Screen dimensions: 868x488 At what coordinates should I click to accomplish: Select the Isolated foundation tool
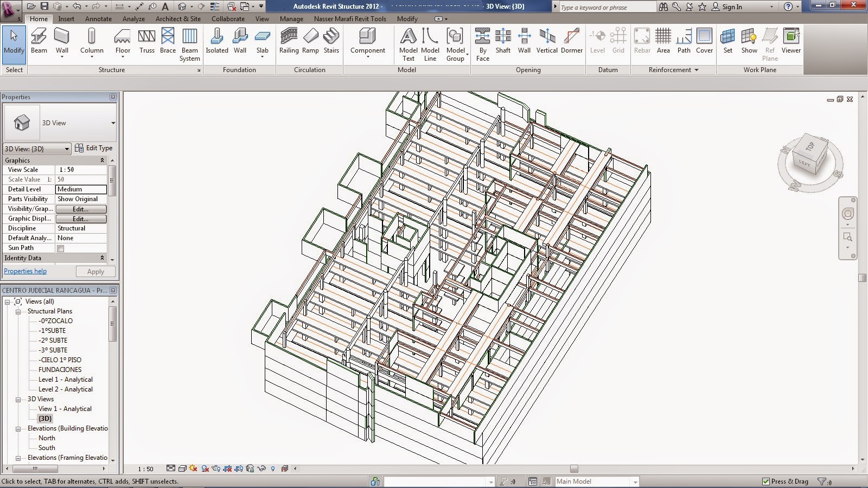click(216, 41)
